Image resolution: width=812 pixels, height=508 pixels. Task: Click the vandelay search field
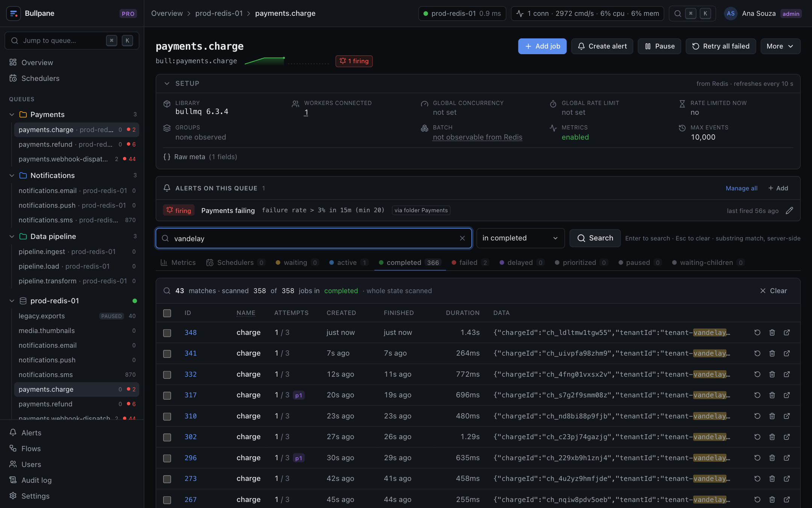coord(314,238)
